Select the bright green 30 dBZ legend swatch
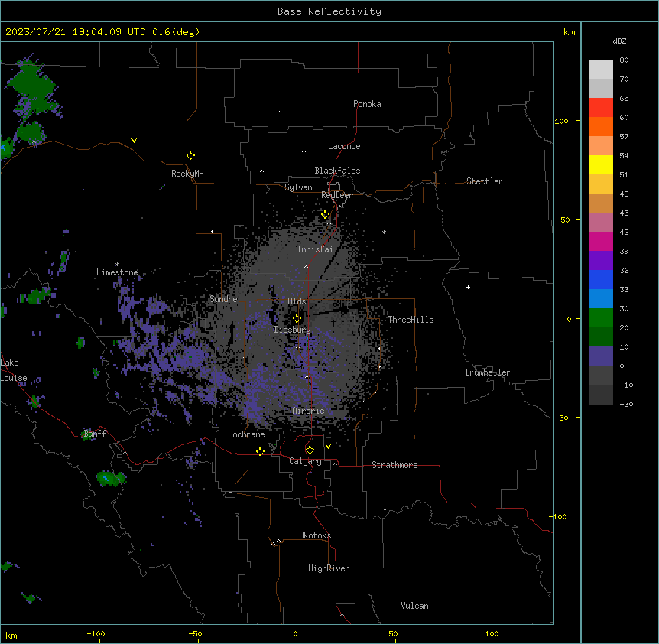Screen dimensions: 659x644 pyautogui.click(x=601, y=318)
